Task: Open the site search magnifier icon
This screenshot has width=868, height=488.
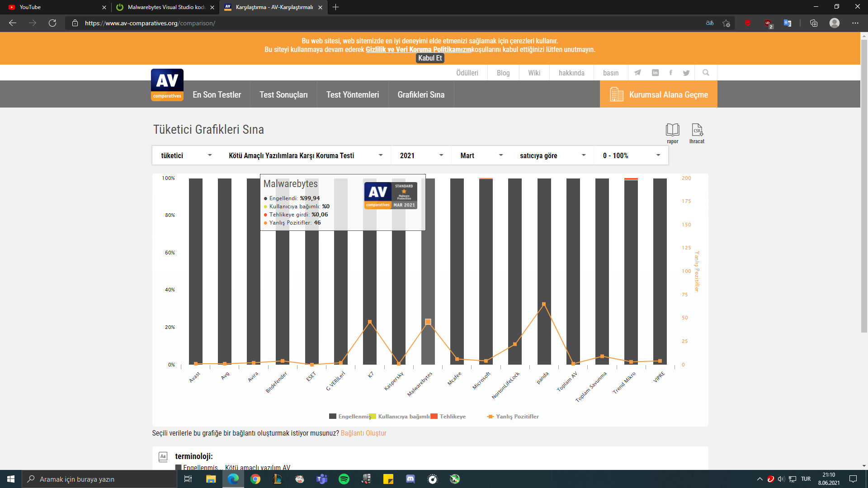Action: pos(706,73)
